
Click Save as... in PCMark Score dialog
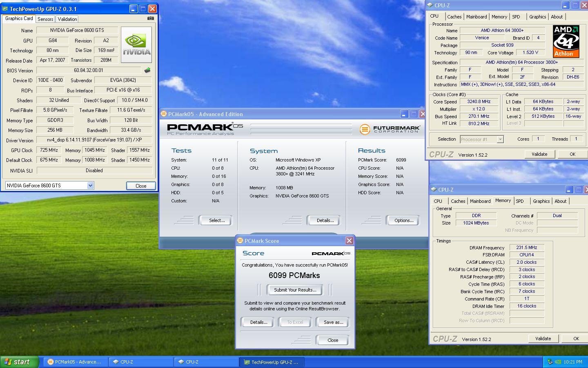333,322
